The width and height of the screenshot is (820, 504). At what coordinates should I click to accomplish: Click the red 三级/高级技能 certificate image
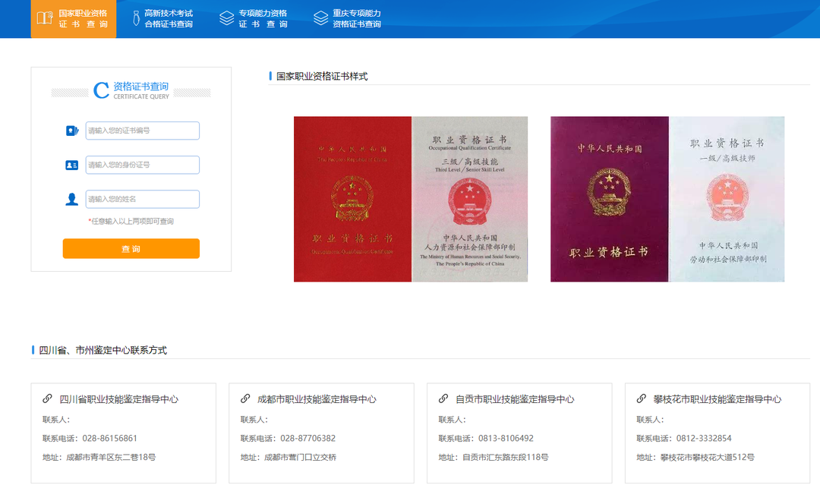(x=411, y=199)
